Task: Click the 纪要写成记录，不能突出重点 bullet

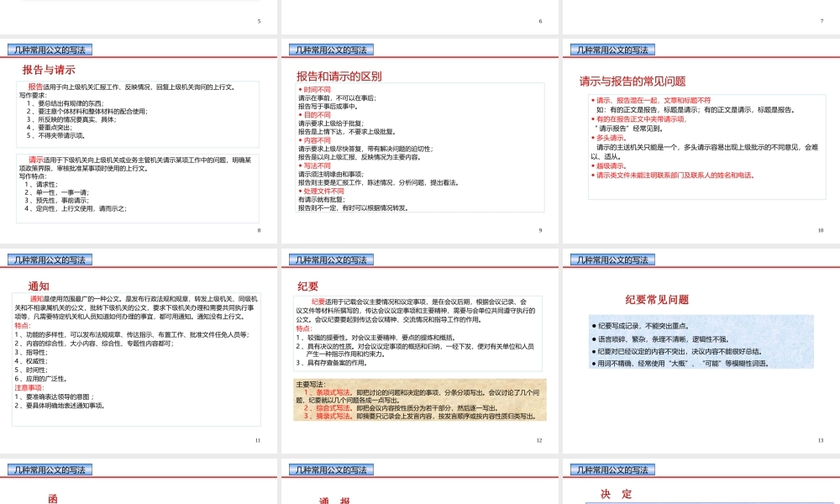Action: (x=640, y=326)
